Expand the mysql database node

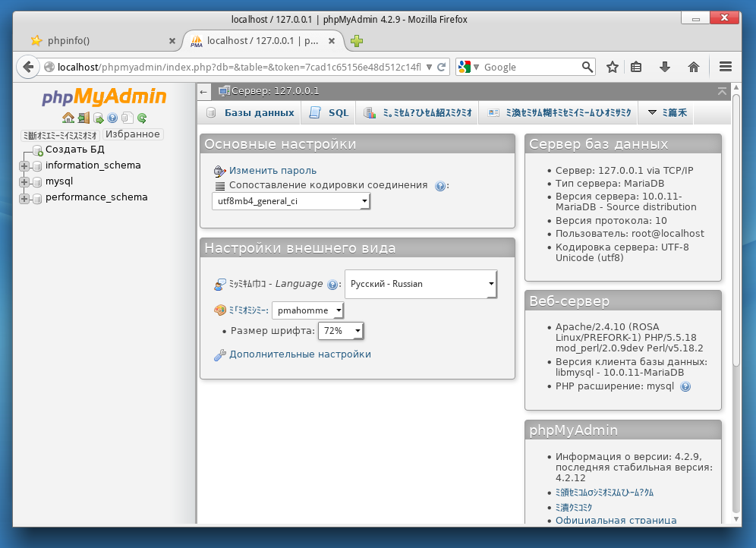[24, 182]
